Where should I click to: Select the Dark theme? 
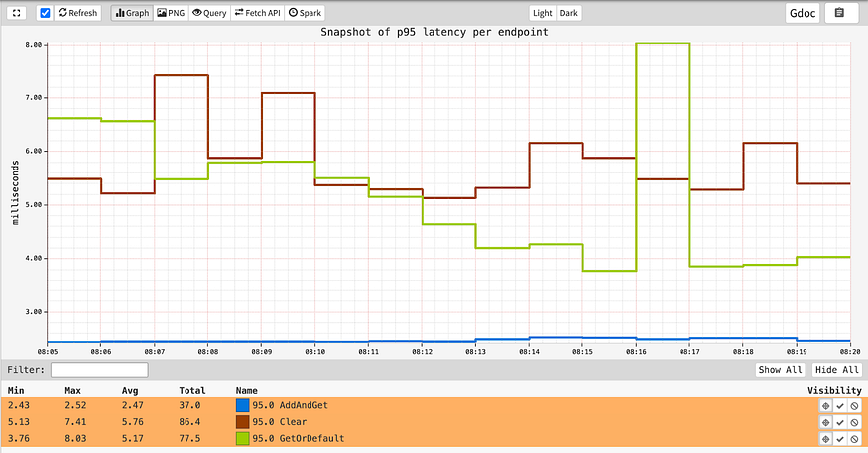click(x=569, y=13)
